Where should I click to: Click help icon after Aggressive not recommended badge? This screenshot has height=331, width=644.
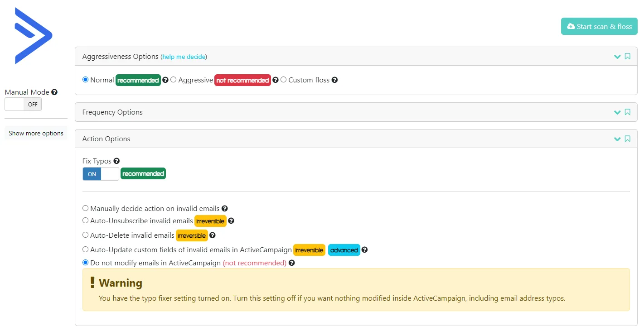(276, 80)
